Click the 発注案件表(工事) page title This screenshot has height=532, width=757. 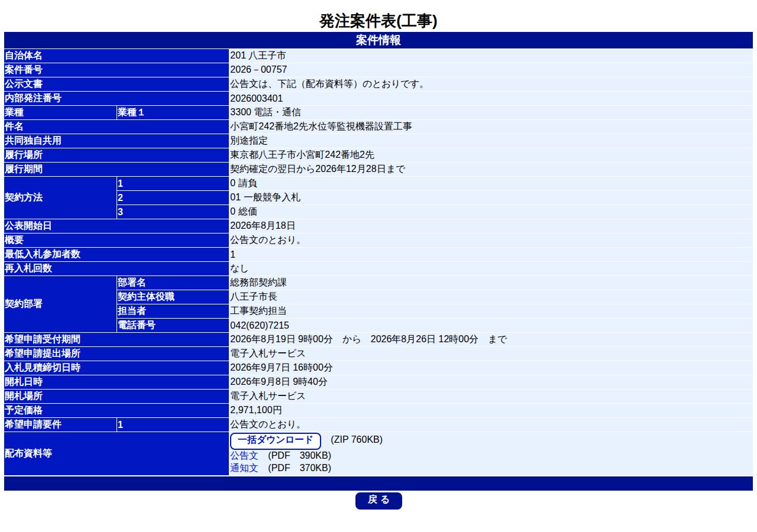378,21
